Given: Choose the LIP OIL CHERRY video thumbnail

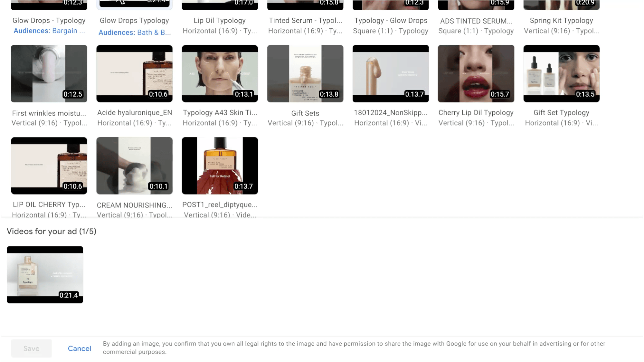Looking at the screenshot, I should coord(49,166).
